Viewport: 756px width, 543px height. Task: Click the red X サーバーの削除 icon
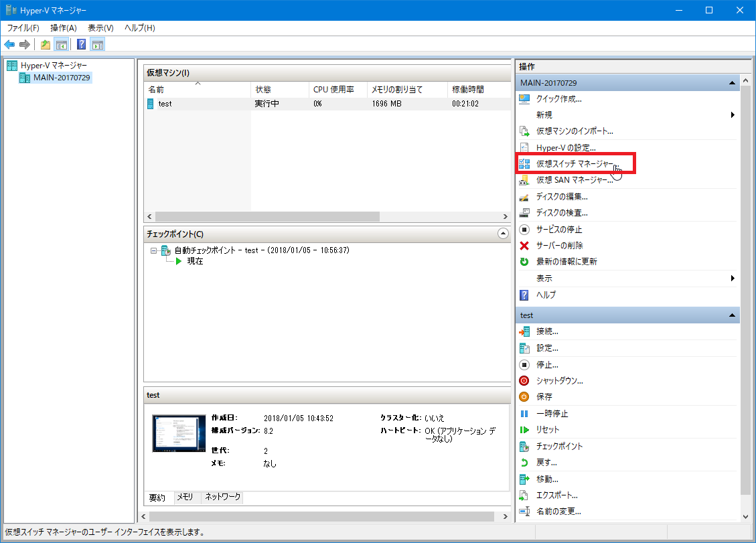[x=524, y=246]
